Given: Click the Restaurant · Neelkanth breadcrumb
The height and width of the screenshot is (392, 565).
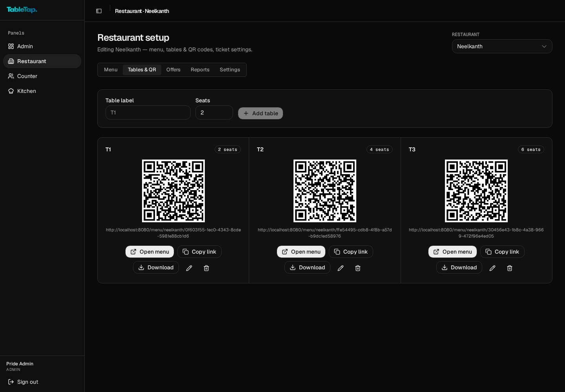Looking at the screenshot, I should pos(142,11).
